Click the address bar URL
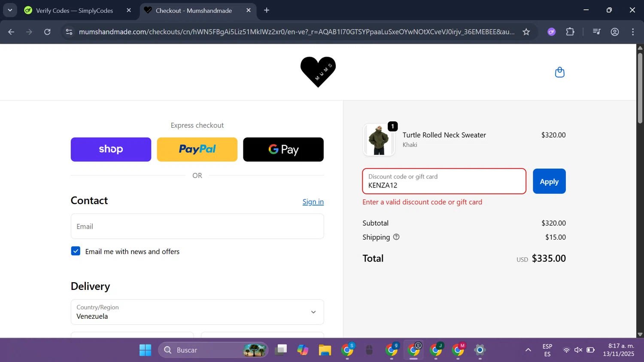The image size is (644, 362). [296, 32]
